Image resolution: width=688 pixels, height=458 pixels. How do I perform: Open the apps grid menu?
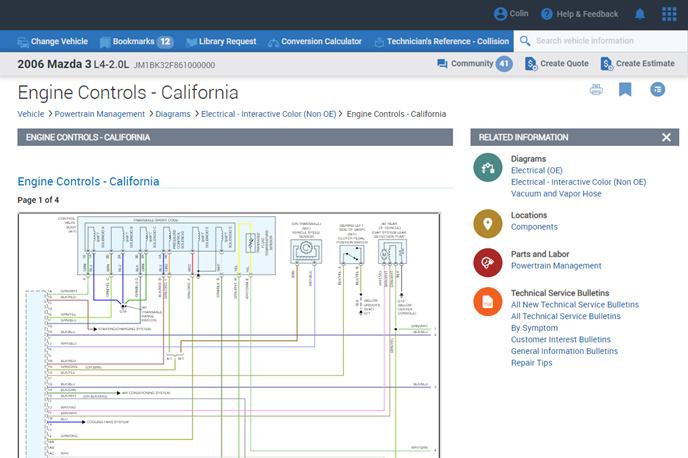669,14
